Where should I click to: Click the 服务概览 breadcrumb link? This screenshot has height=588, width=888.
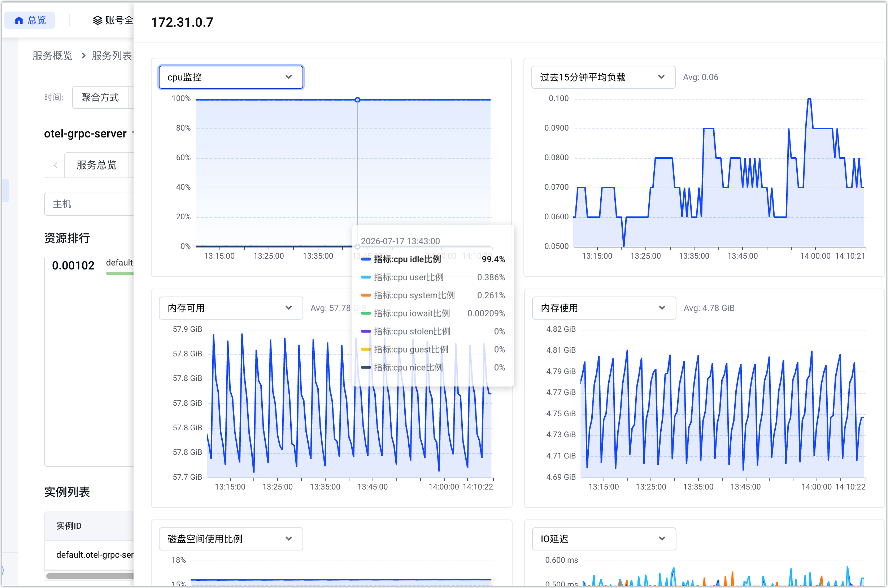(53, 56)
